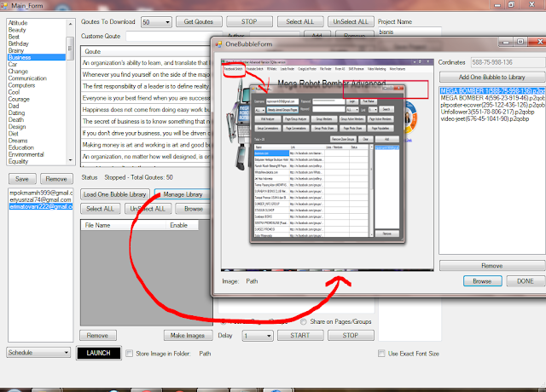
Task: Open Manage Library in Main_Form
Action: [183, 194]
